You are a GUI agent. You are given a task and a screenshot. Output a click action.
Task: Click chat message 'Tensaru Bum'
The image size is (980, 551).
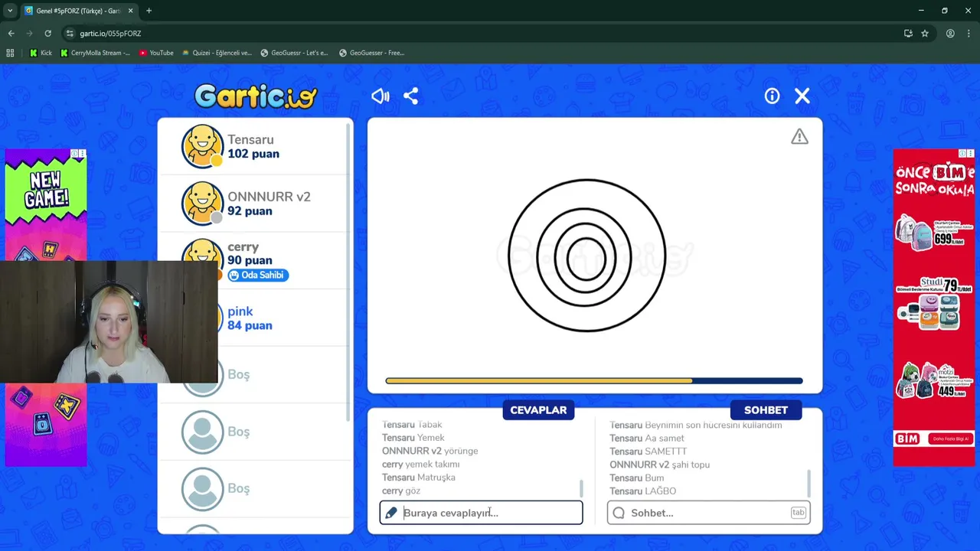click(x=636, y=478)
